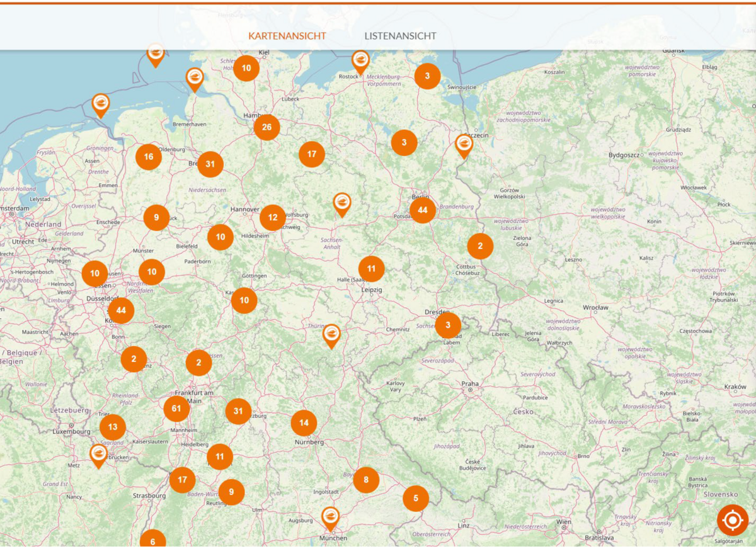The height and width of the screenshot is (554, 756).
Task: Open the 44 cluster over Berlin
Action: 422,210
